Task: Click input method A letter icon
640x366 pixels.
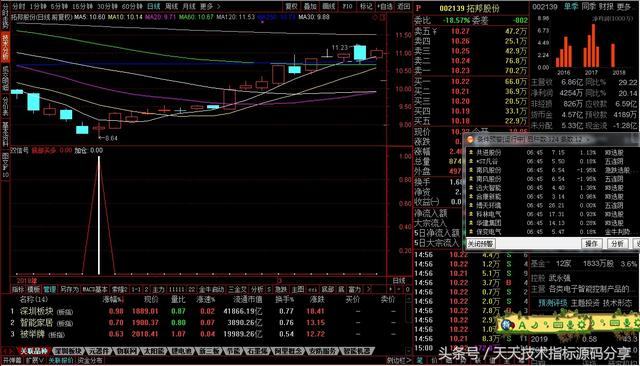Action: tap(522, 325)
